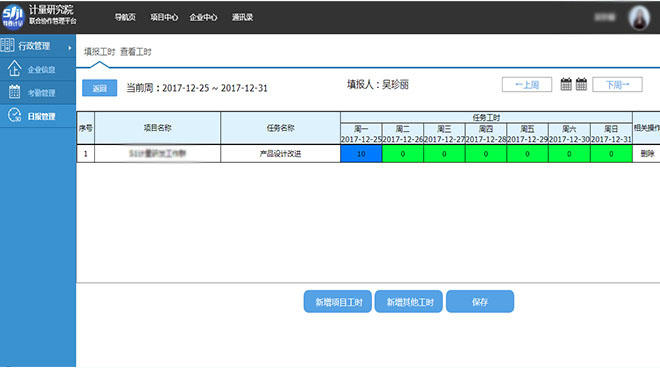Open the second calendar picker icon
Viewport: 660px width, 368px height.
581,84
